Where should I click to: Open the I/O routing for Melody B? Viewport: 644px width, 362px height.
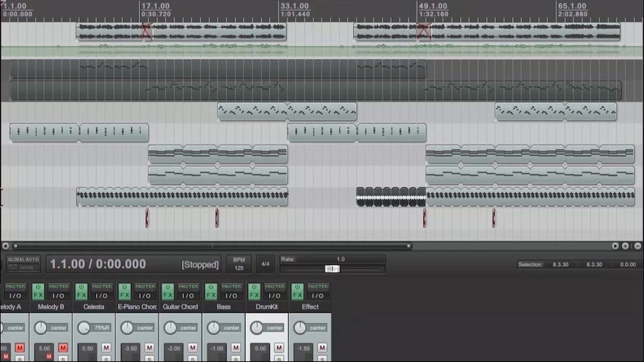click(x=58, y=295)
